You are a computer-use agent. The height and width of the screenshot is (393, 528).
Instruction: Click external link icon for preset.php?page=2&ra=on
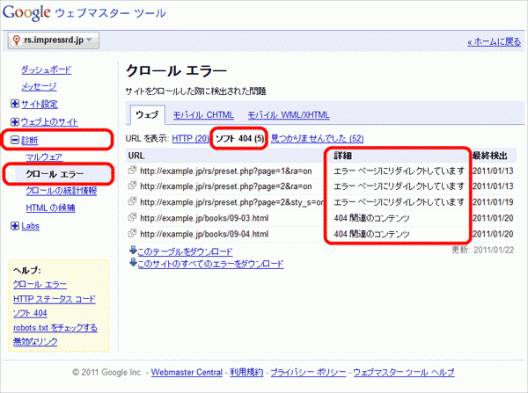point(132,186)
